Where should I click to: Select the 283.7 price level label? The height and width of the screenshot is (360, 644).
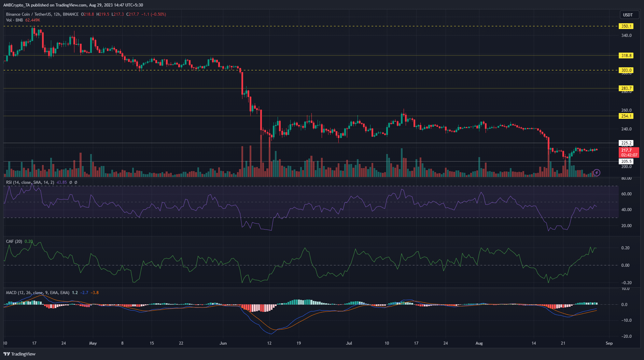pos(626,88)
